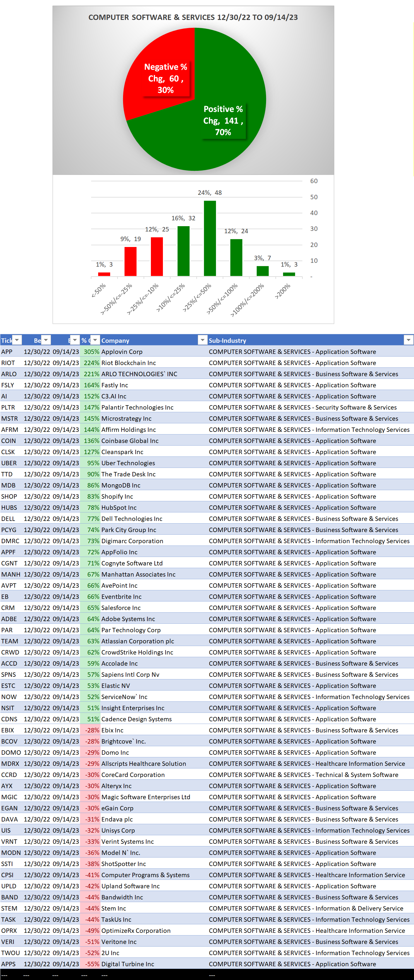Open the End date column filter dropdown

pos(75,340)
